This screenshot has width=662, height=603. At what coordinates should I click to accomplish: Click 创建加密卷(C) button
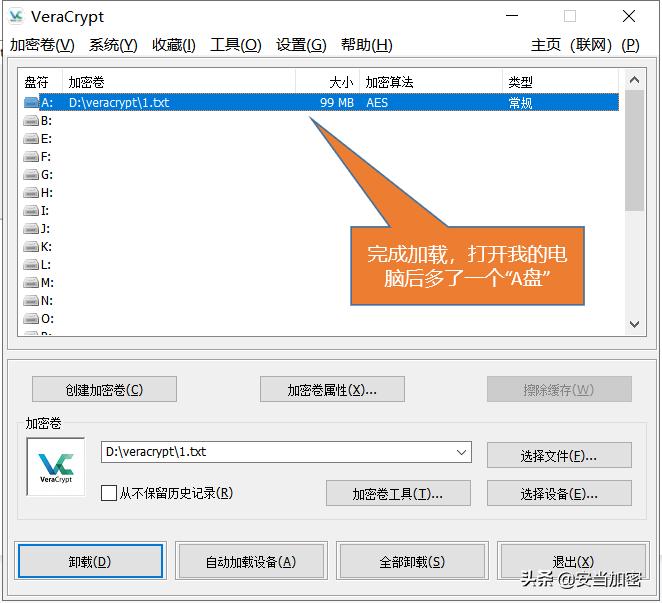tap(104, 389)
